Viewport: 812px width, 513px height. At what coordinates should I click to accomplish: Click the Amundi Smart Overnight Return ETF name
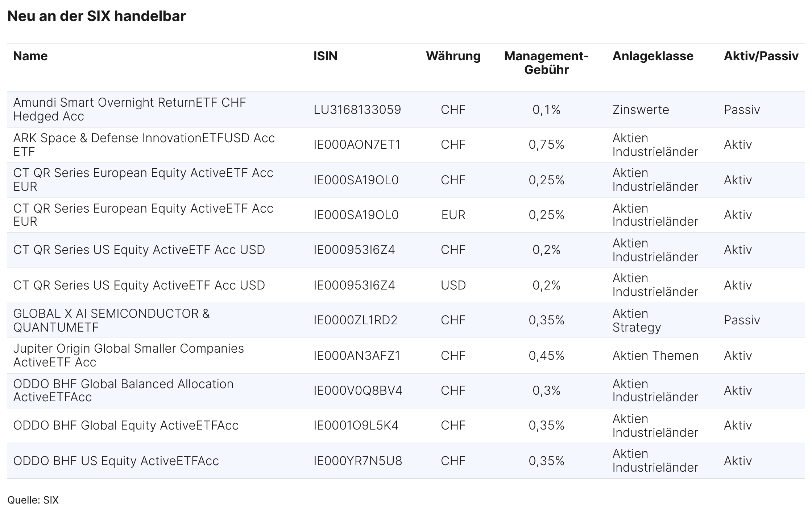coord(129,109)
